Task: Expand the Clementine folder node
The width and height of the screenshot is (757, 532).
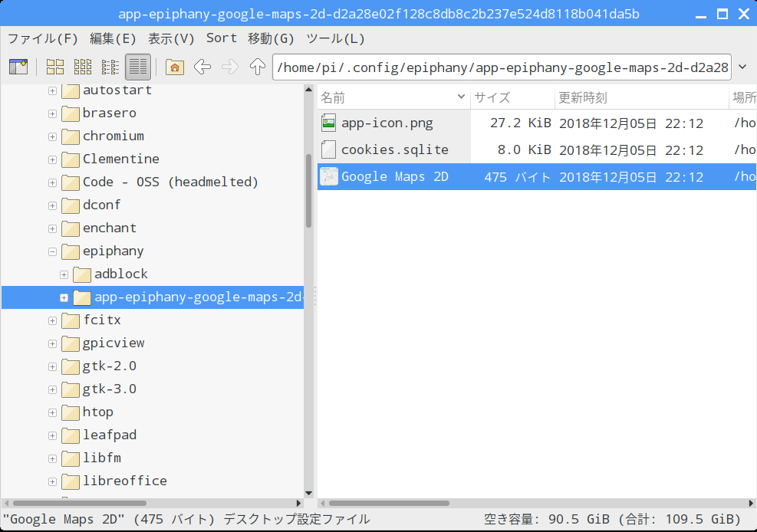Action: point(53,159)
